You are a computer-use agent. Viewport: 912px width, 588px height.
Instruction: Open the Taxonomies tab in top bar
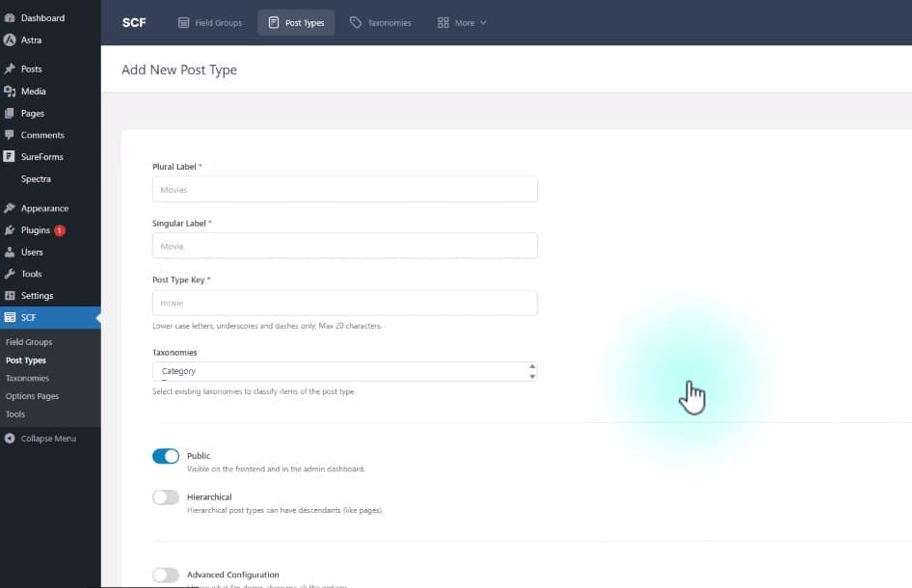[380, 23]
